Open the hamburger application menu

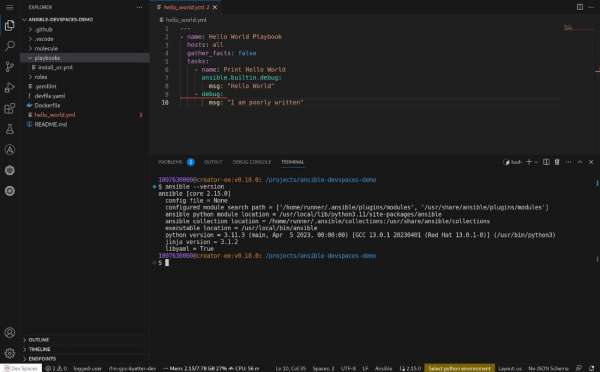pos(9,7)
